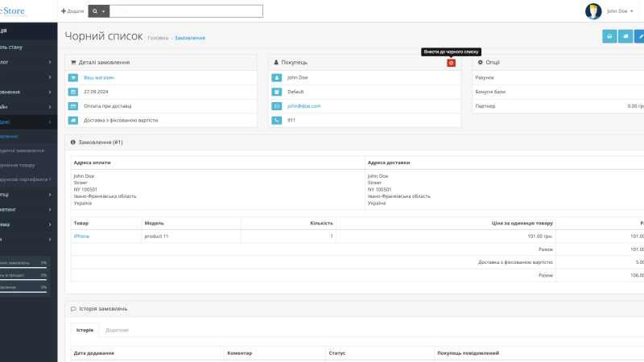Click the plus icon beside Додати
The image size is (644, 362).
point(64,11)
